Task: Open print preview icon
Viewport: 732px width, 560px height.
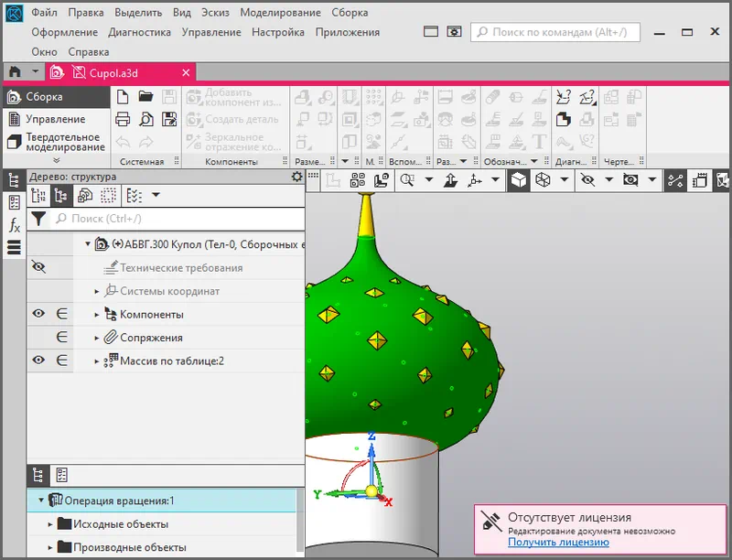Action: (146, 120)
